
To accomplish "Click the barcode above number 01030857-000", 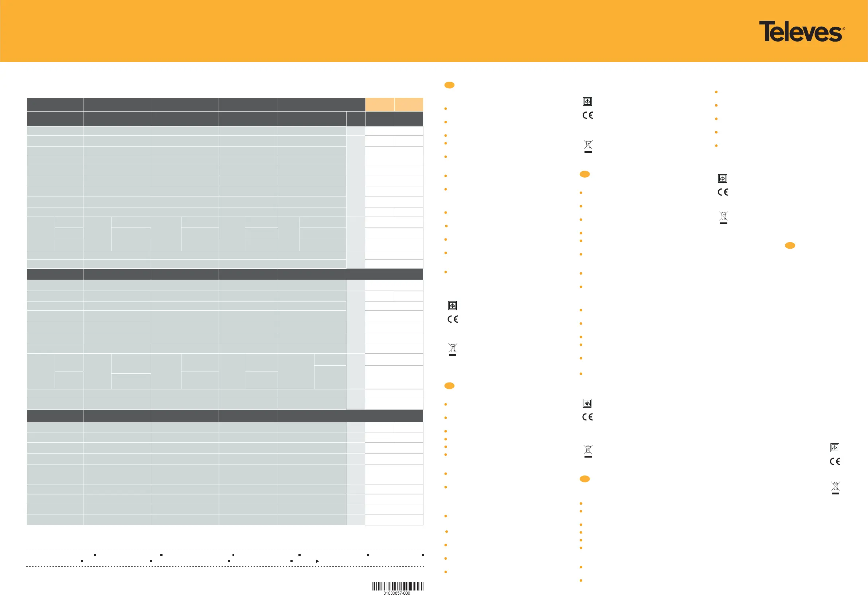I will point(398,586).
